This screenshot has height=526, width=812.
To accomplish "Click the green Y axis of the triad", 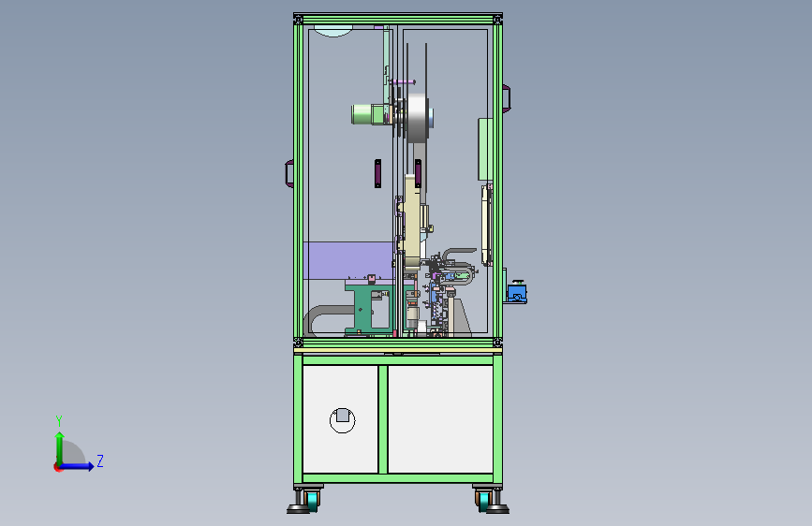I will 60,448.
